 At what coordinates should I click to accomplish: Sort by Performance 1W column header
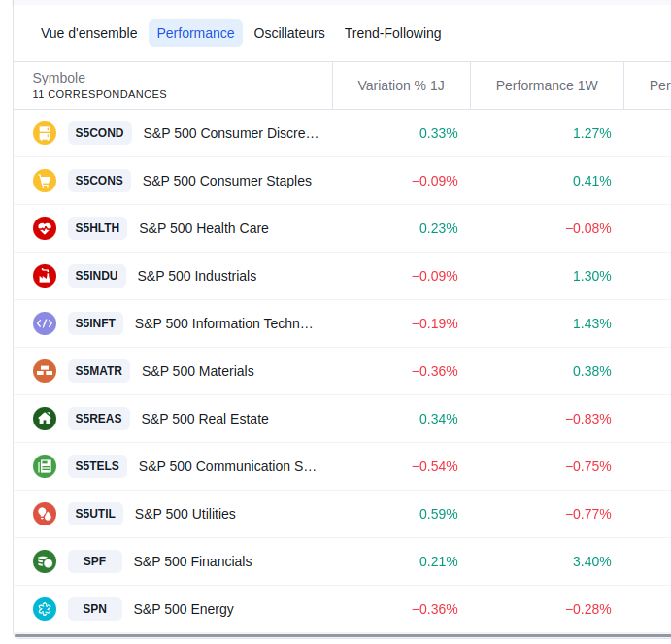[x=547, y=85]
